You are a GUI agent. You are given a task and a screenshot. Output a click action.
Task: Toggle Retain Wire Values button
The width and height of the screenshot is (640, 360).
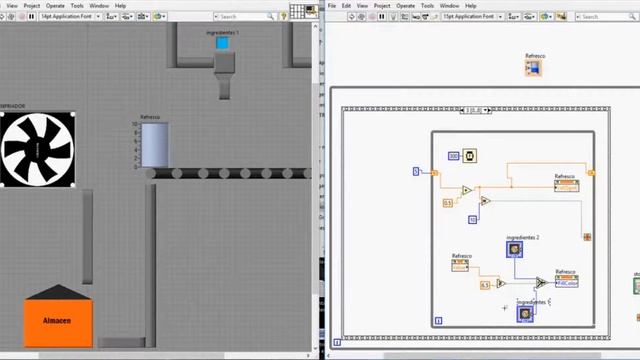(x=404, y=17)
